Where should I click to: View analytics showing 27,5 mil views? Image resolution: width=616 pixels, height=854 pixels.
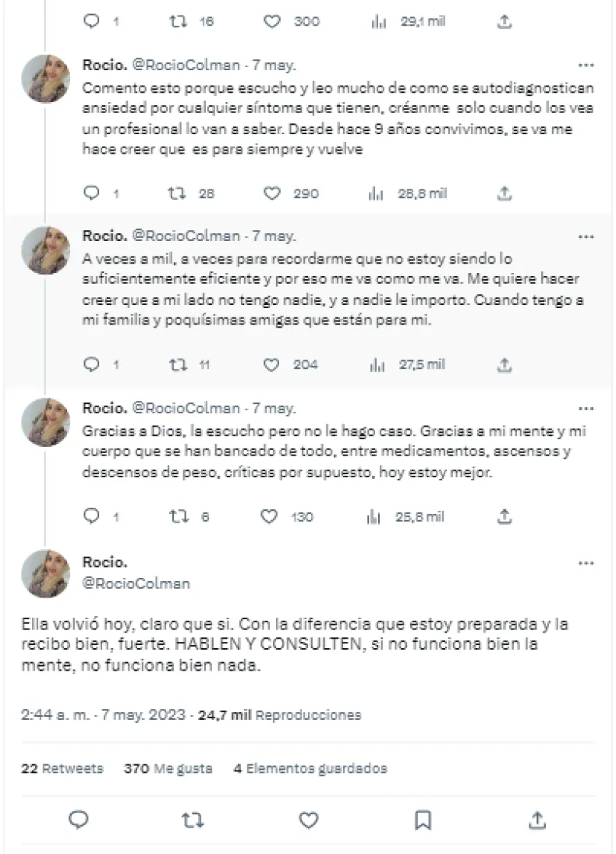tap(373, 363)
